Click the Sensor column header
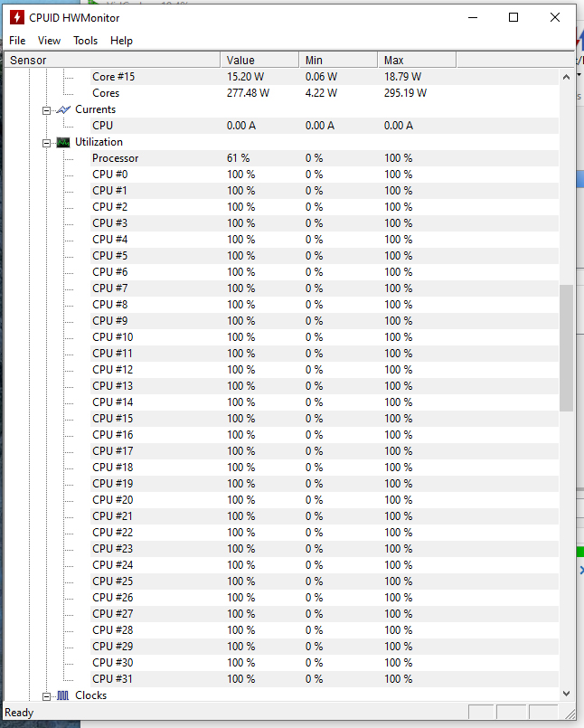Image resolution: width=584 pixels, height=728 pixels. [x=112, y=61]
